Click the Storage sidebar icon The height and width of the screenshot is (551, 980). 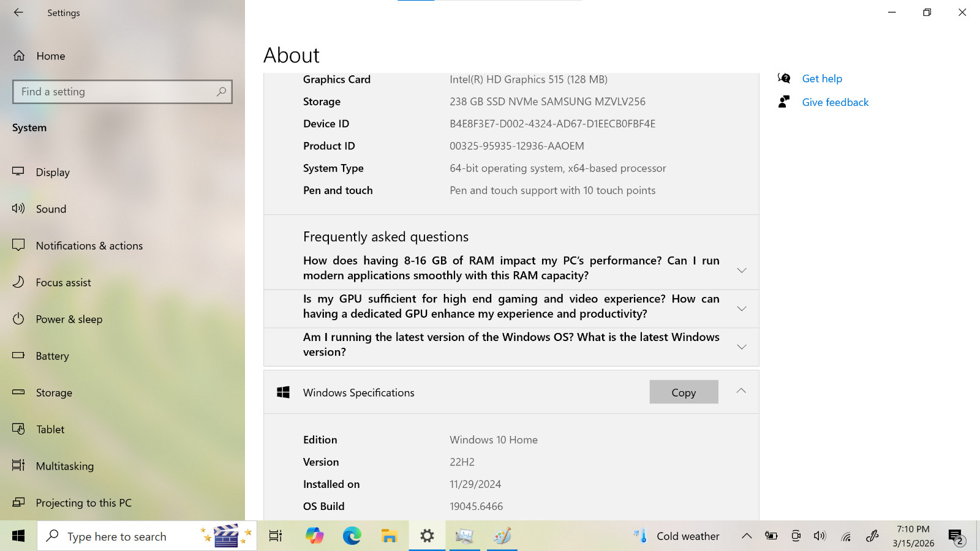coord(18,392)
